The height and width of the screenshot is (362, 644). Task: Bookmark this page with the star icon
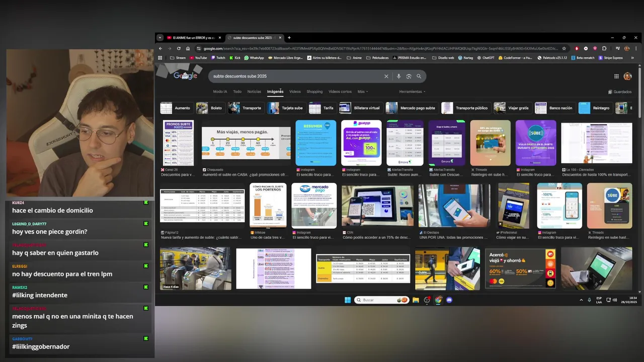tap(564, 48)
